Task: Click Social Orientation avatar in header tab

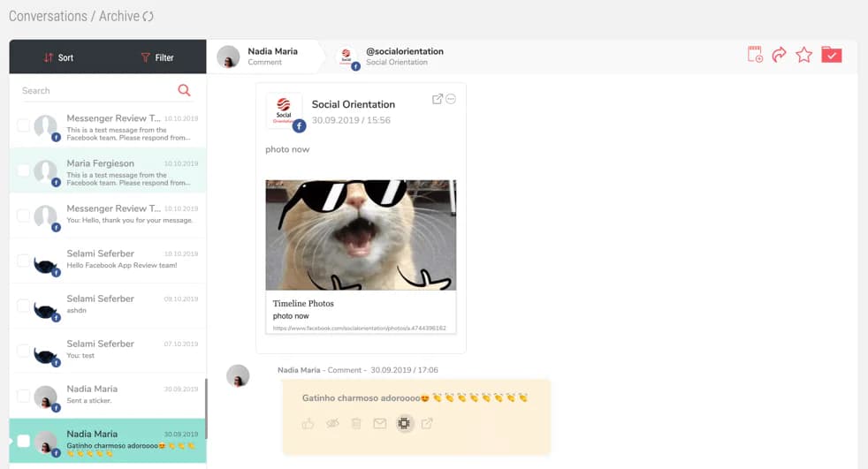Action: 346,56
